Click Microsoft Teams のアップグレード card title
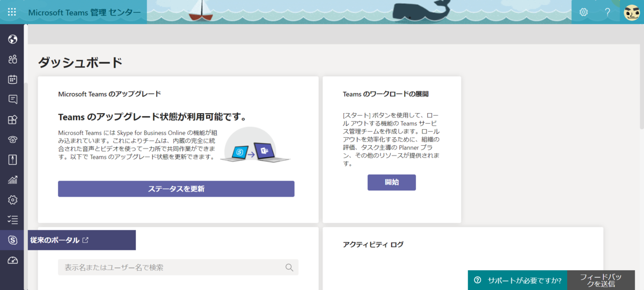This screenshot has height=290, width=644. (x=109, y=94)
